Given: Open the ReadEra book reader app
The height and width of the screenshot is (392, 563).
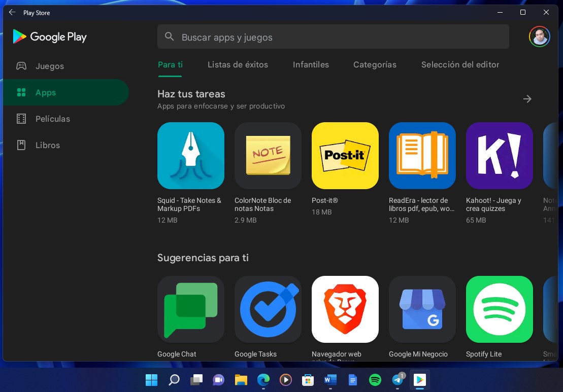Looking at the screenshot, I should (x=422, y=156).
